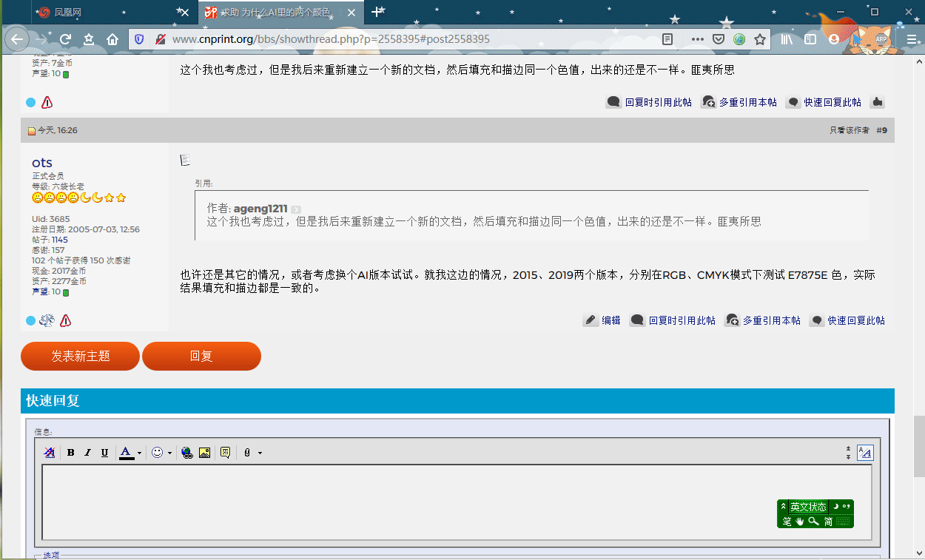The width and height of the screenshot is (925, 560).
Task: Open the attachment paperclip dropdown
Action: pos(260,453)
